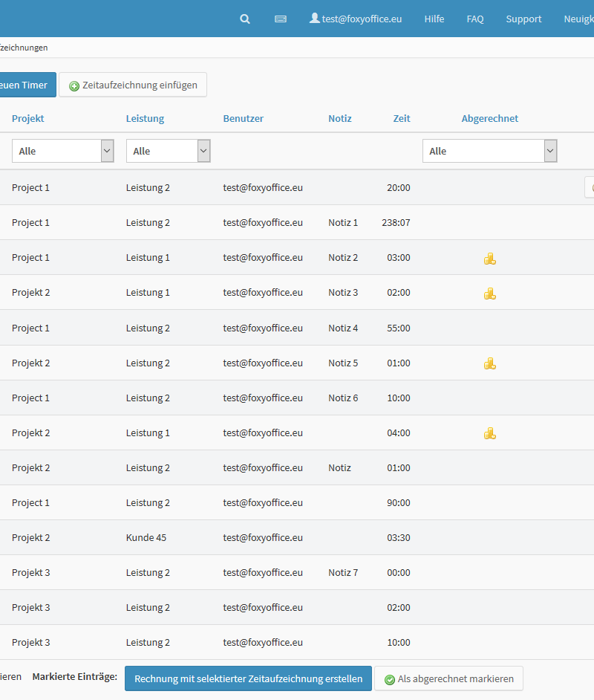This screenshot has width=594, height=700.
Task: Click the coins icon in Notiz 3 row
Action: [x=489, y=294]
